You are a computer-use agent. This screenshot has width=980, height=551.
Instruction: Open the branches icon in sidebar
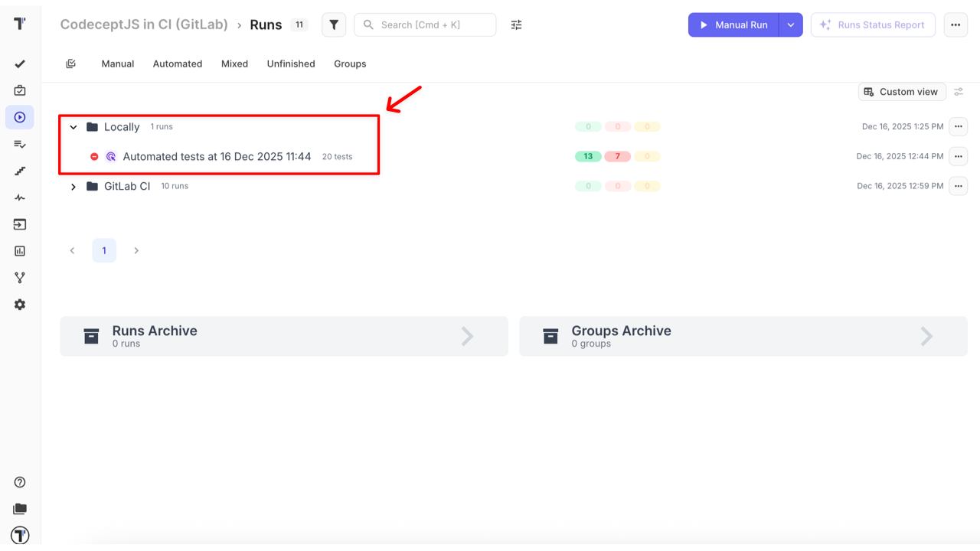(x=20, y=278)
